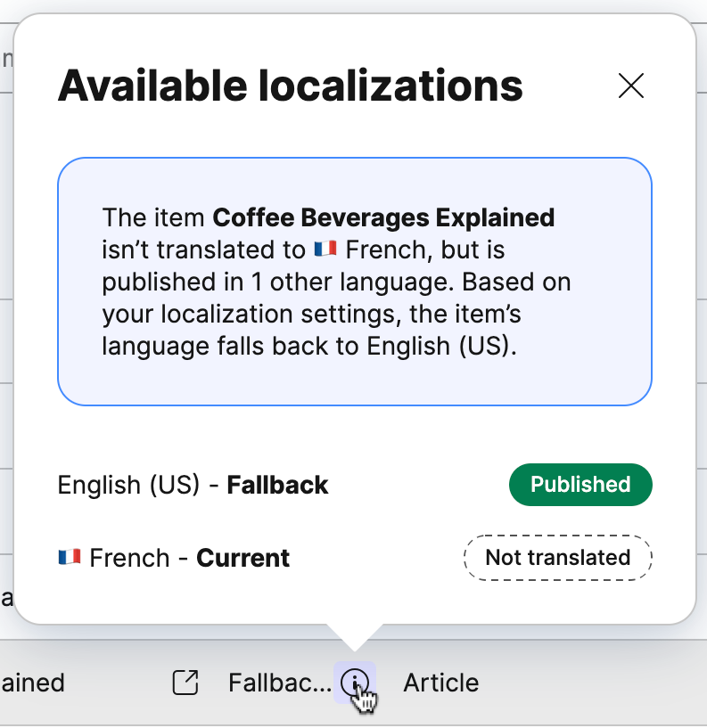Click the Article content type label
Viewport: 707px width, 728px height.
[440, 683]
